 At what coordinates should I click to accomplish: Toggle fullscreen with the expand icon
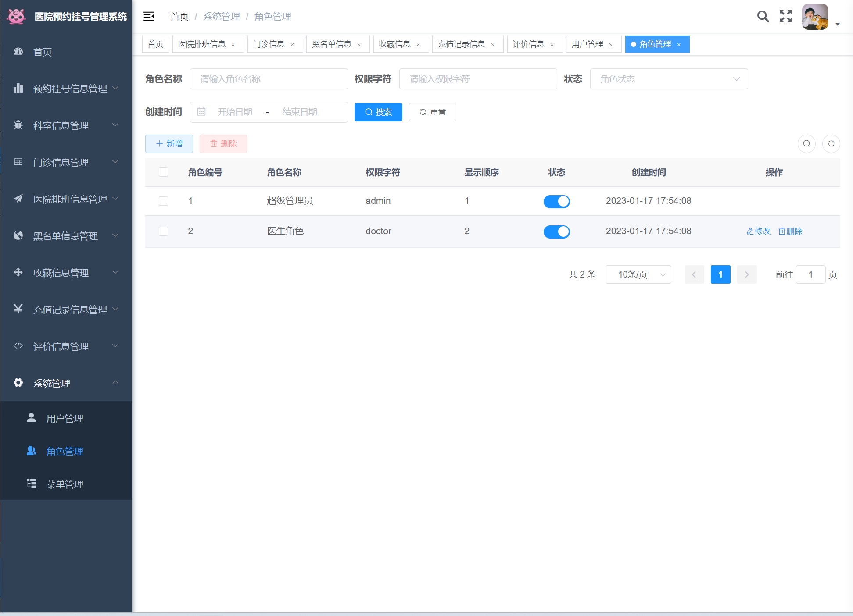[x=785, y=17]
